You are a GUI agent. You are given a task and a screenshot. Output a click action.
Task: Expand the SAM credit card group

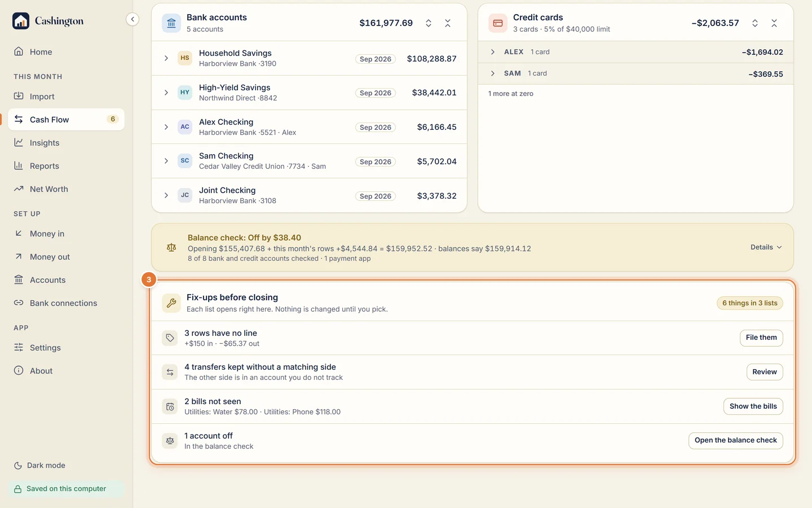click(x=493, y=73)
